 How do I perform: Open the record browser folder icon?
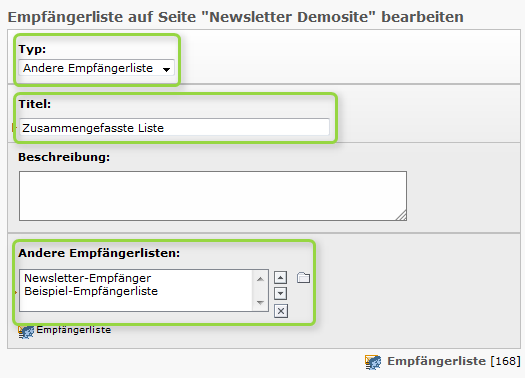coord(303,278)
